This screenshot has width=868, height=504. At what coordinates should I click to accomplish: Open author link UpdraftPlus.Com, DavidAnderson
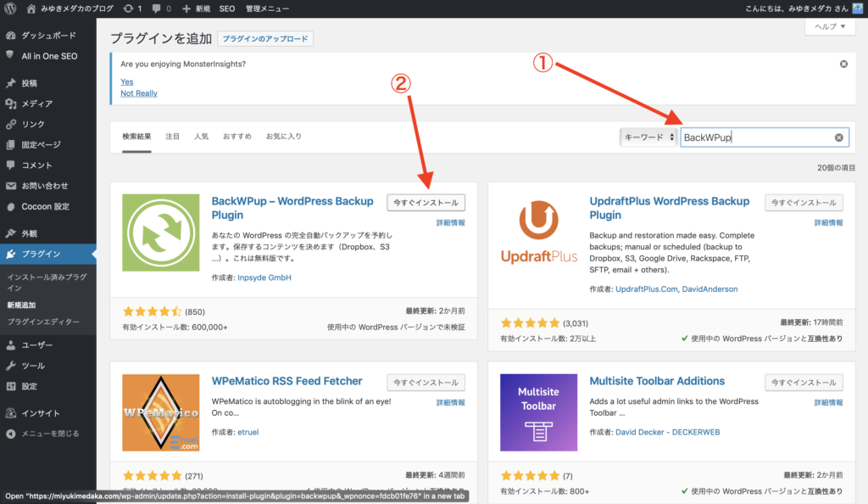click(x=676, y=289)
